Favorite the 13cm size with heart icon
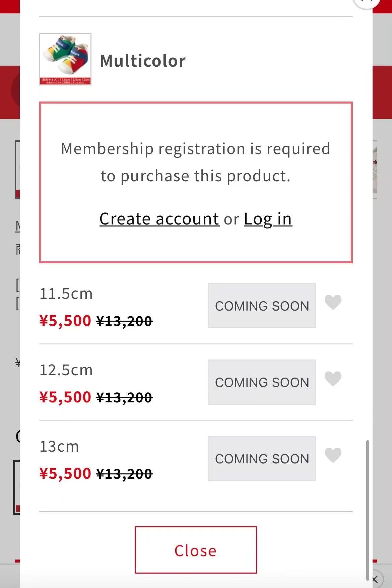Image resolution: width=392 pixels, height=588 pixels. pos(333,455)
